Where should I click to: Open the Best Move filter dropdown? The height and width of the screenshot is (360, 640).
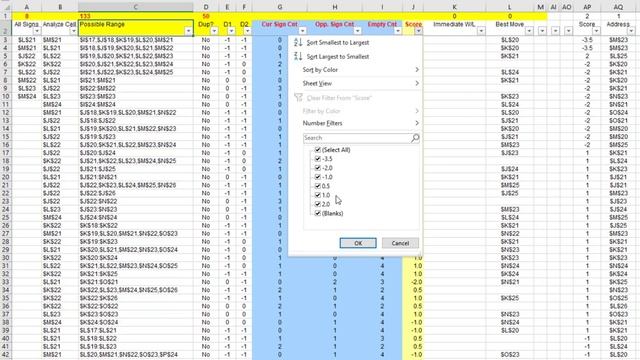529,31
